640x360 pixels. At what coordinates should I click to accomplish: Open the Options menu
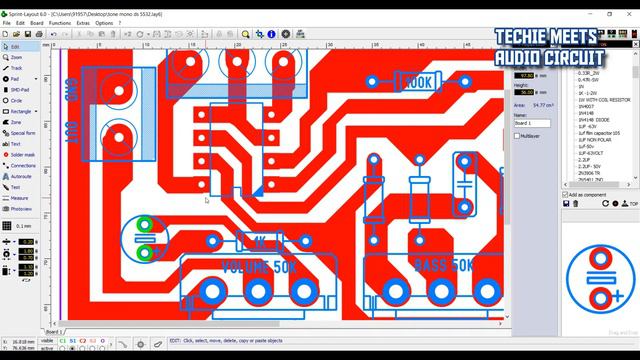[104, 23]
